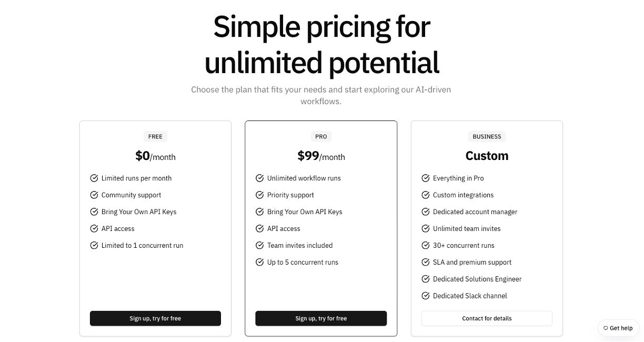This screenshot has height=342, width=644.
Task: Sign up for the Pro plan
Action: pyautogui.click(x=321, y=318)
